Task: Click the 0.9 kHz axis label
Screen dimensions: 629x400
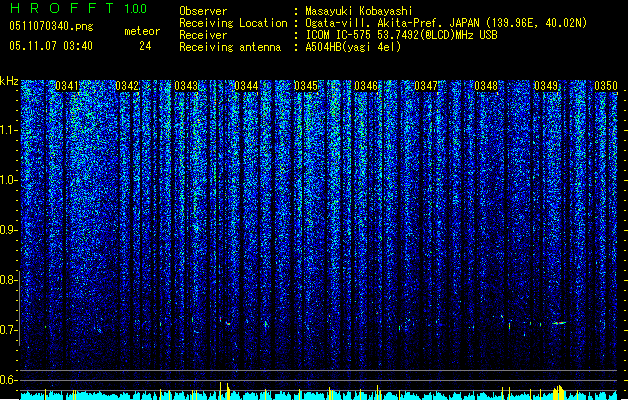Action: pos(8,230)
